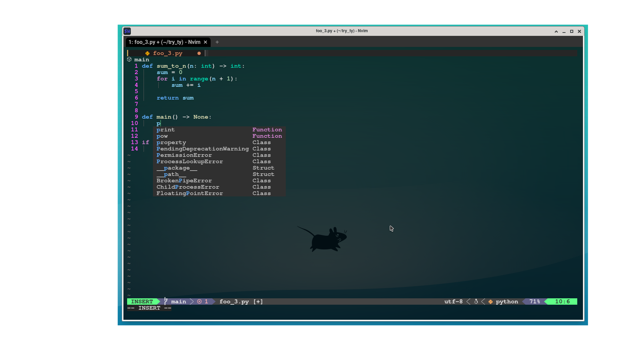This screenshot has width=644, height=362.
Task: Click the Linux penguin icon in statusline
Action: click(x=476, y=302)
